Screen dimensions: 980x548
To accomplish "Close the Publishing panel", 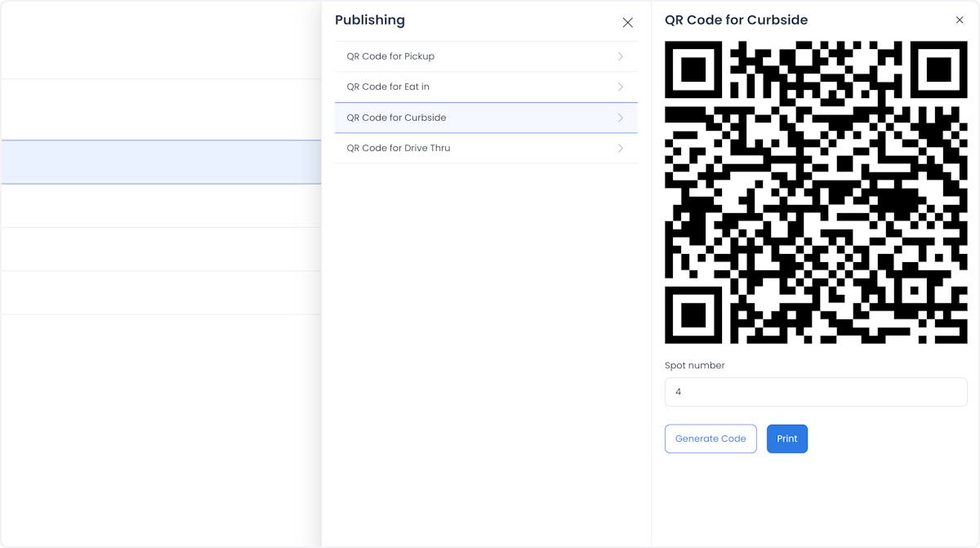I will point(627,23).
